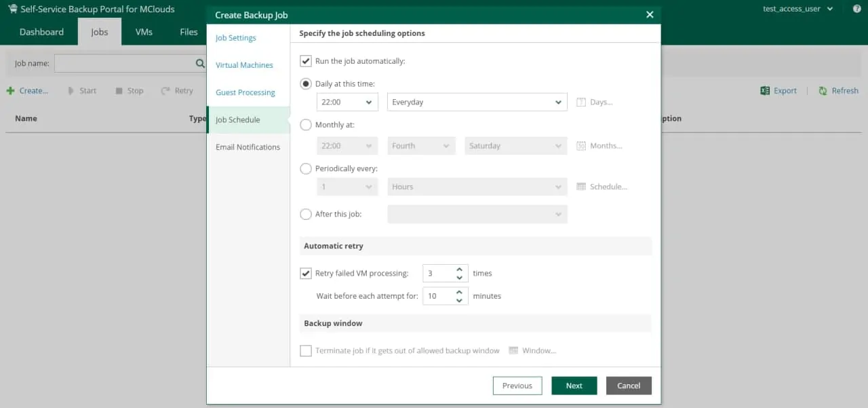Open the After this job dropdown

[x=477, y=214]
